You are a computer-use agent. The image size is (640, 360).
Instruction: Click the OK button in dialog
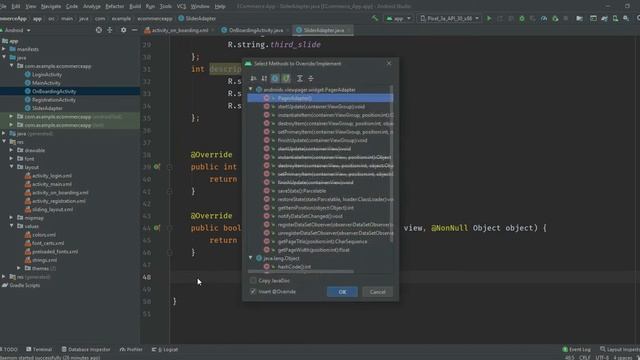tap(342, 292)
